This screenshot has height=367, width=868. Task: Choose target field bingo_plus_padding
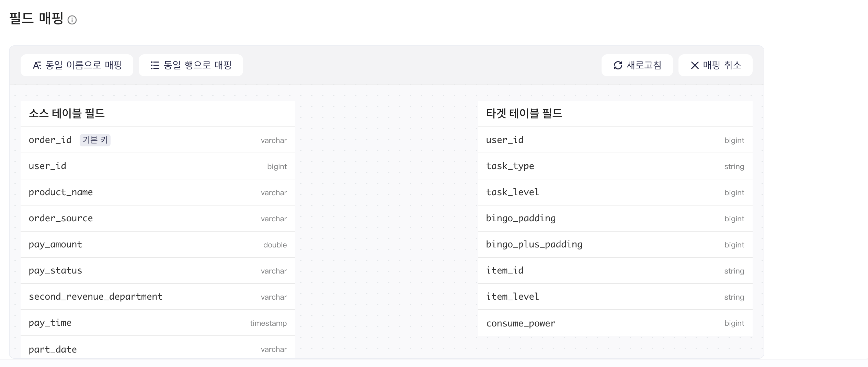615,244
